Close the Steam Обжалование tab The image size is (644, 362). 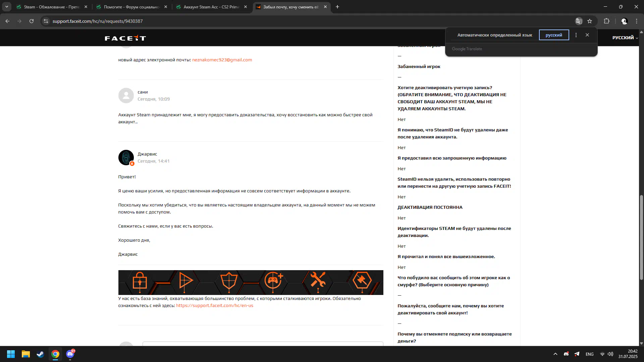tap(86, 7)
